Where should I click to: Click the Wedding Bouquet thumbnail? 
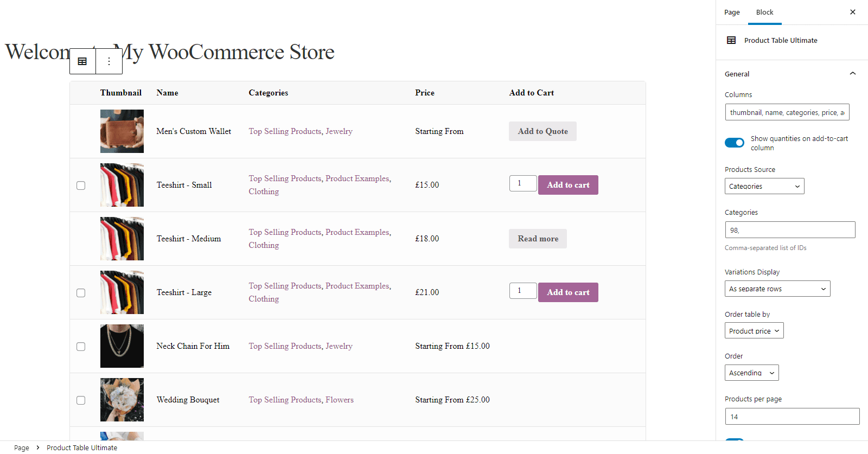click(122, 400)
